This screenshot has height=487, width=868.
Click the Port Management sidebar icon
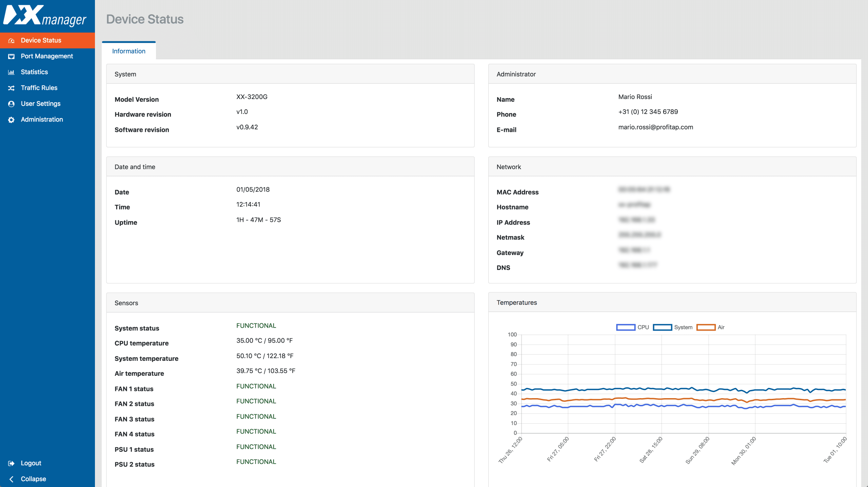[11, 56]
